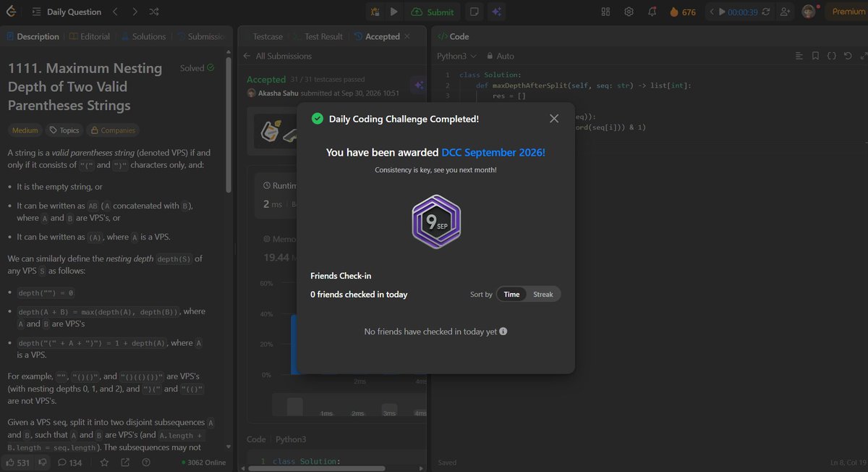Collapse the timer panel chevron

(712, 12)
